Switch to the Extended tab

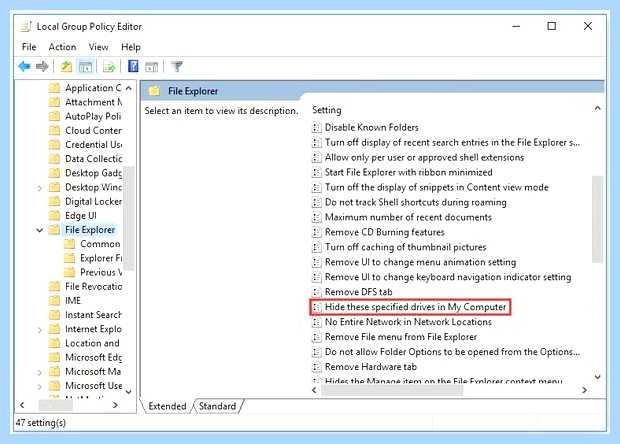[167, 406]
